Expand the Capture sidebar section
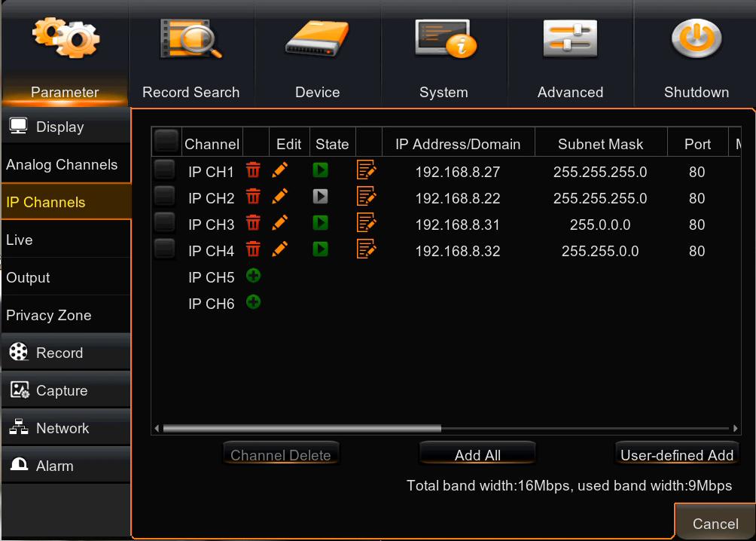The image size is (756, 541). tap(66, 390)
